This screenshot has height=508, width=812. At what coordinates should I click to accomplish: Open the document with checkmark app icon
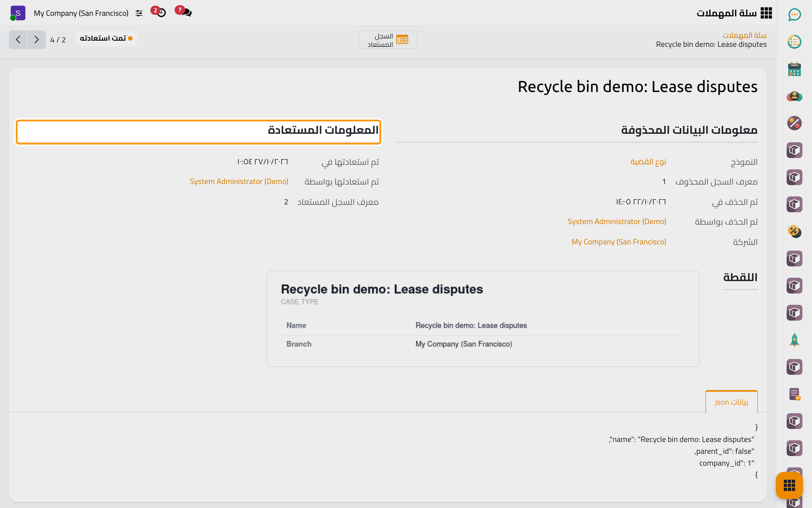click(794, 394)
